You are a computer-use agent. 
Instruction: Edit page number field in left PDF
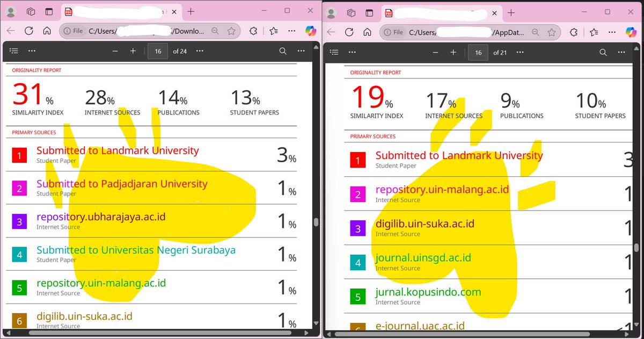coord(158,51)
